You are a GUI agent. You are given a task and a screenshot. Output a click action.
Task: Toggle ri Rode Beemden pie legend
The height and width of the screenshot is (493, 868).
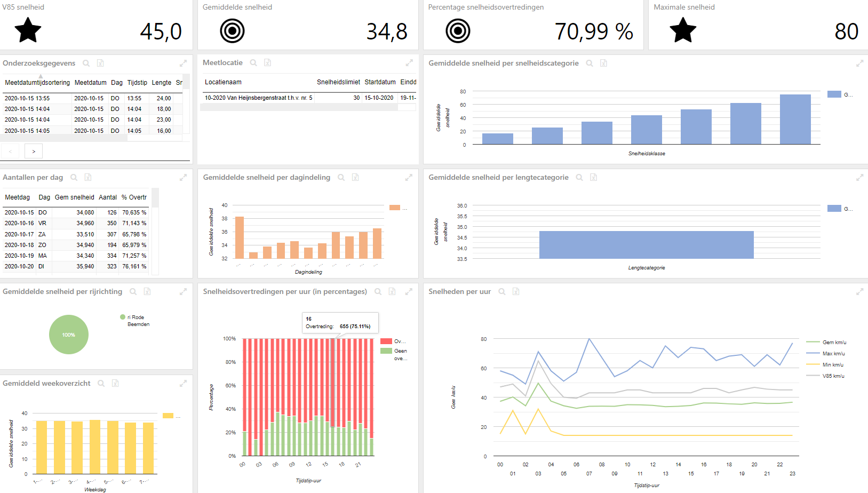click(135, 320)
